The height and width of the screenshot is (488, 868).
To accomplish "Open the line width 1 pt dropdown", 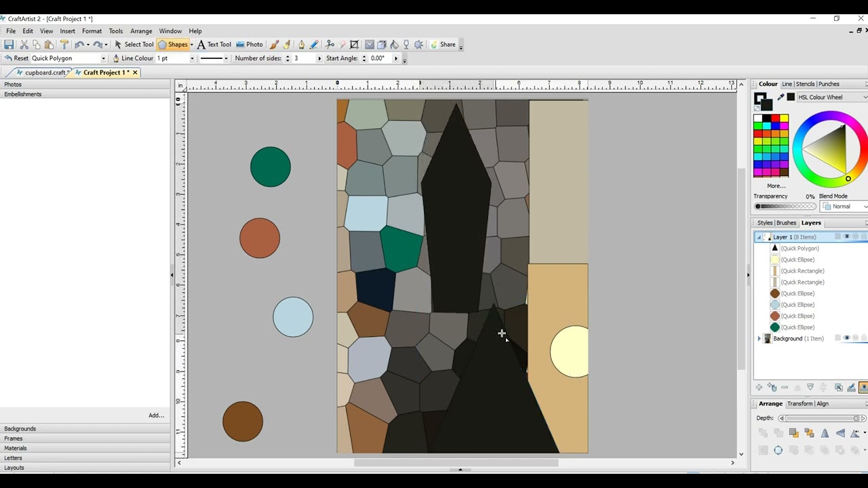I will [192, 58].
